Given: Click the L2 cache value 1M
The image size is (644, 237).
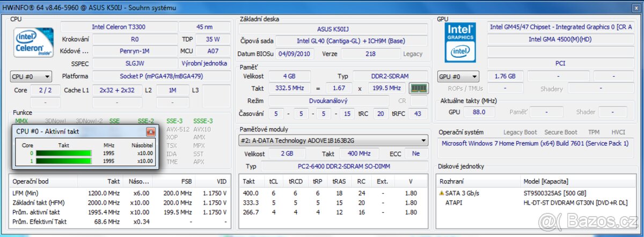Looking at the screenshot, I should click(172, 90).
